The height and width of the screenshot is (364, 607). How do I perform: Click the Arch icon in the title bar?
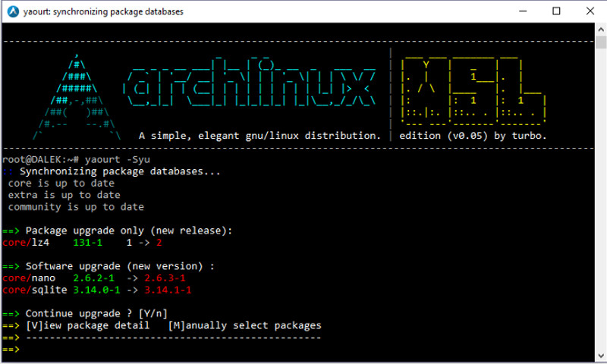click(x=12, y=11)
